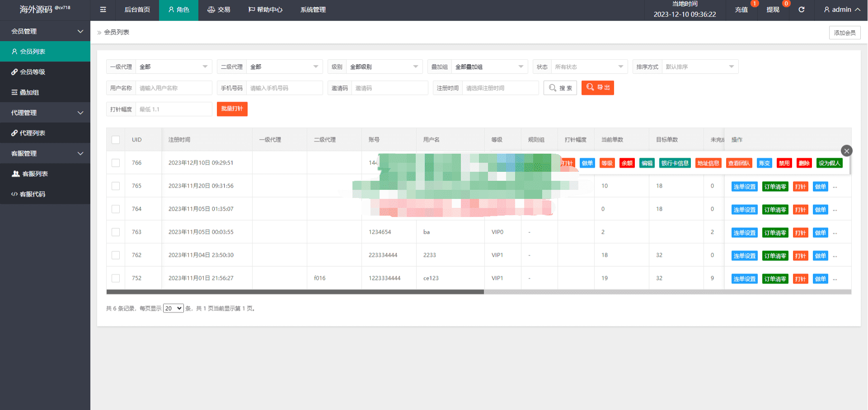Click the ellipsis more icon for UID 752
The image size is (868, 410).
pyautogui.click(x=835, y=279)
